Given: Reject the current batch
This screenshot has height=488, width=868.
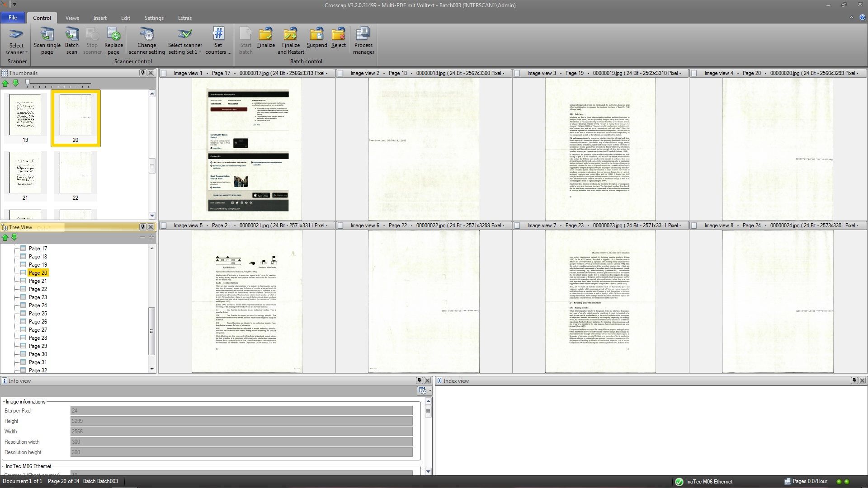Looking at the screenshot, I should [x=338, y=40].
